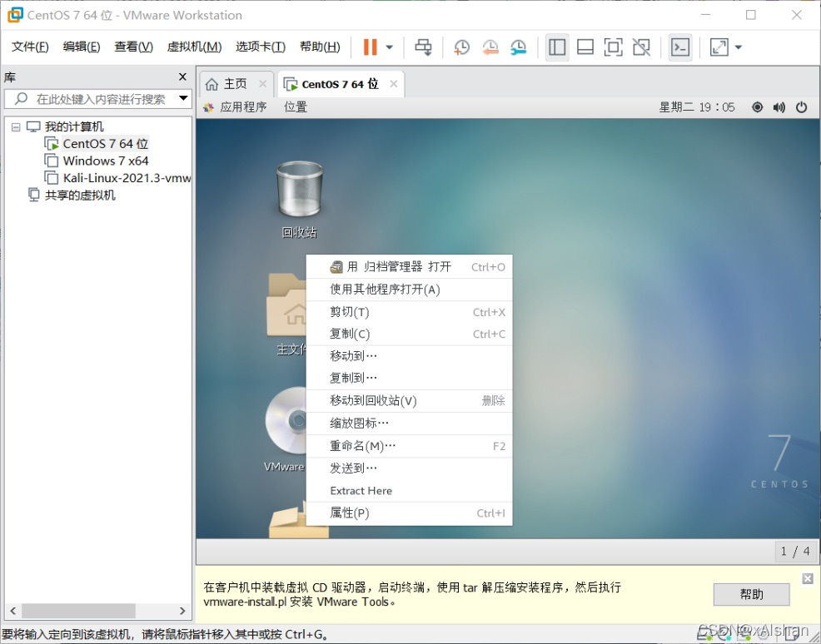Viewport: 821px width, 644px height.
Task: Choose 移动到回收站(V) in context menu
Action: [409, 401]
